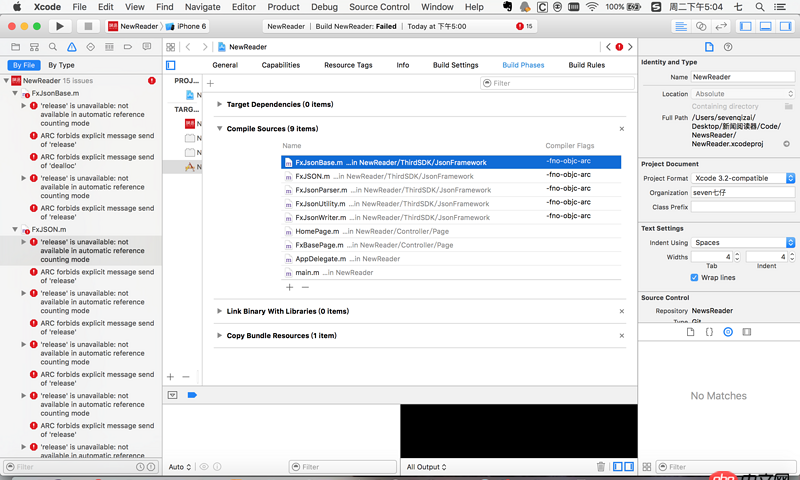Open the Project Format dropdown
This screenshot has height=480, width=800.
pos(743,178)
